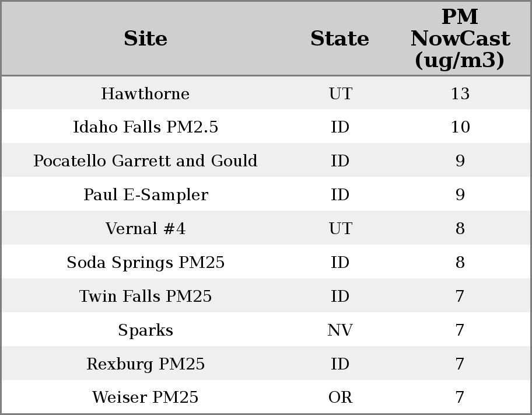Click Vernal #4 row's NowCast value

pos(460,229)
